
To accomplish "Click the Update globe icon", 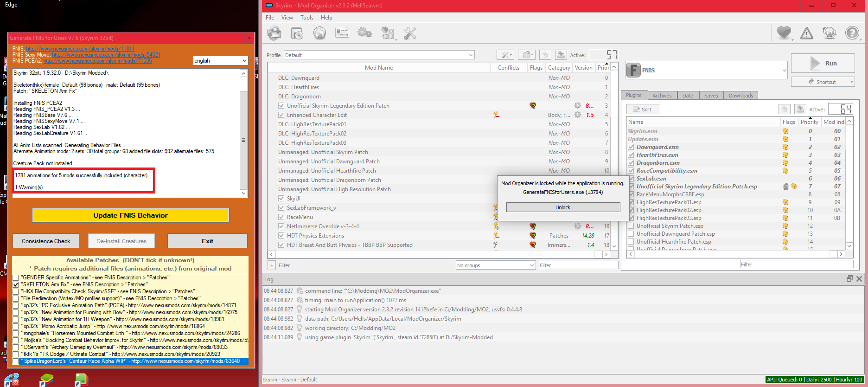I will (x=829, y=33).
